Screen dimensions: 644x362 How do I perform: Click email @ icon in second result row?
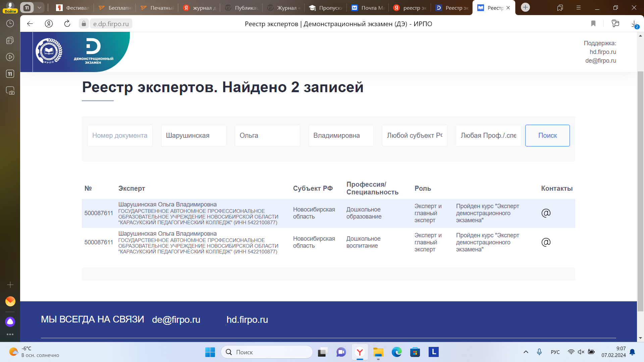pyautogui.click(x=546, y=242)
